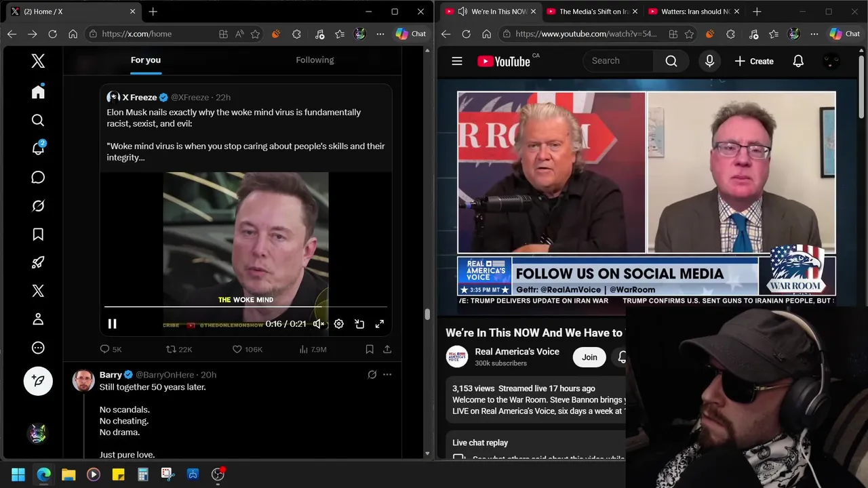This screenshot has width=868, height=488.
Task: Open Read aloud icon in X address bar
Action: (x=239, y=34)
